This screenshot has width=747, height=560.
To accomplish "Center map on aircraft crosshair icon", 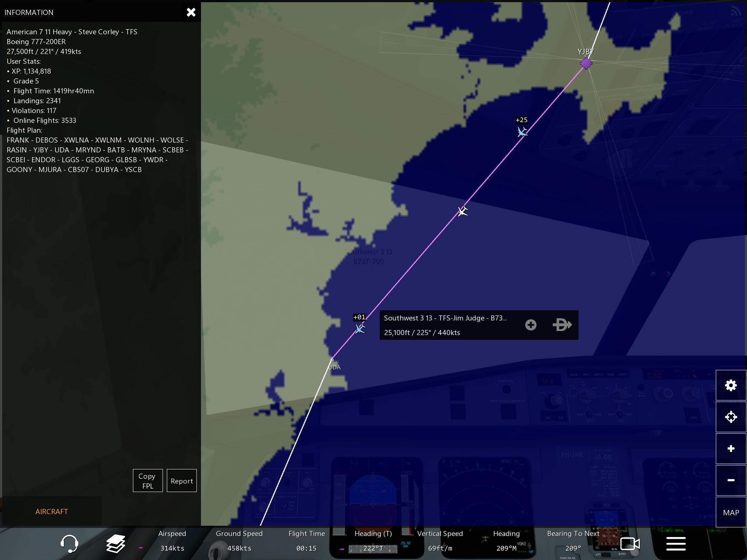I will pyautogui.click(x=731, y=417).
